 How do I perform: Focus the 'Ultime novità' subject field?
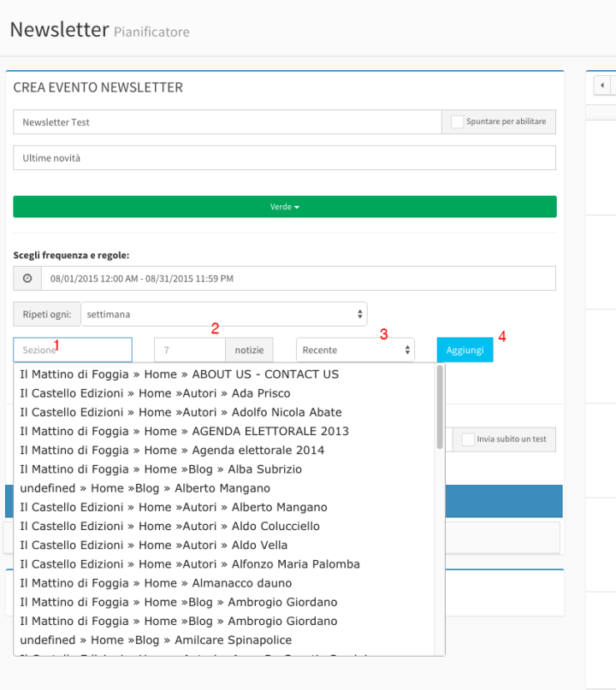(284, 158)
